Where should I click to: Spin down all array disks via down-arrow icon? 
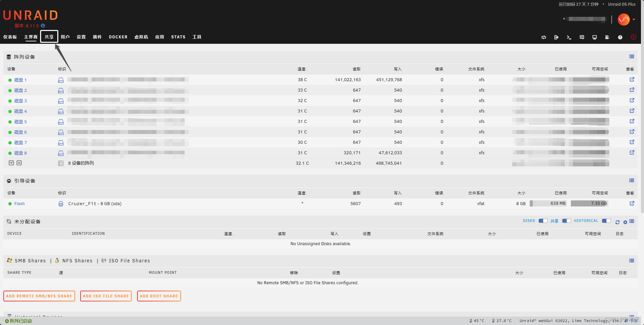click(11, 163)
